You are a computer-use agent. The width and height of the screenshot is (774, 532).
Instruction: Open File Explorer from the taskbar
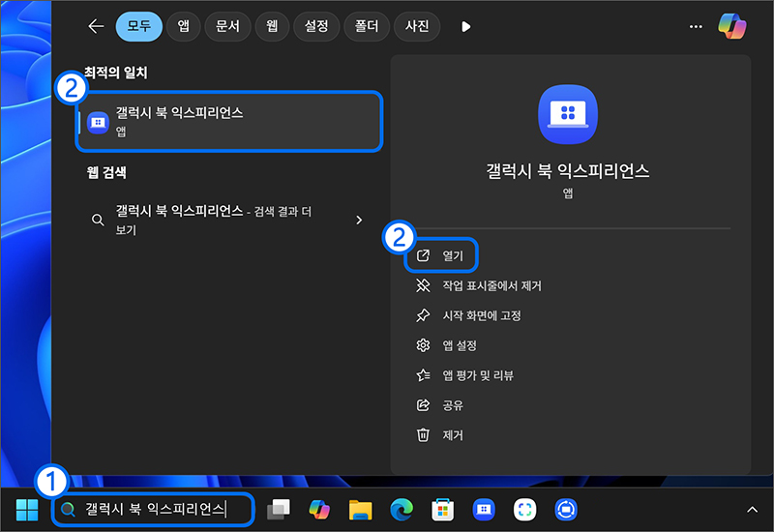[360, 510]
